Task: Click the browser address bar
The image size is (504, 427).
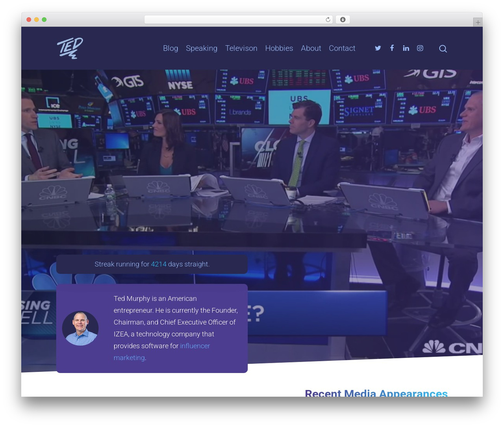Action: [239, 20]
